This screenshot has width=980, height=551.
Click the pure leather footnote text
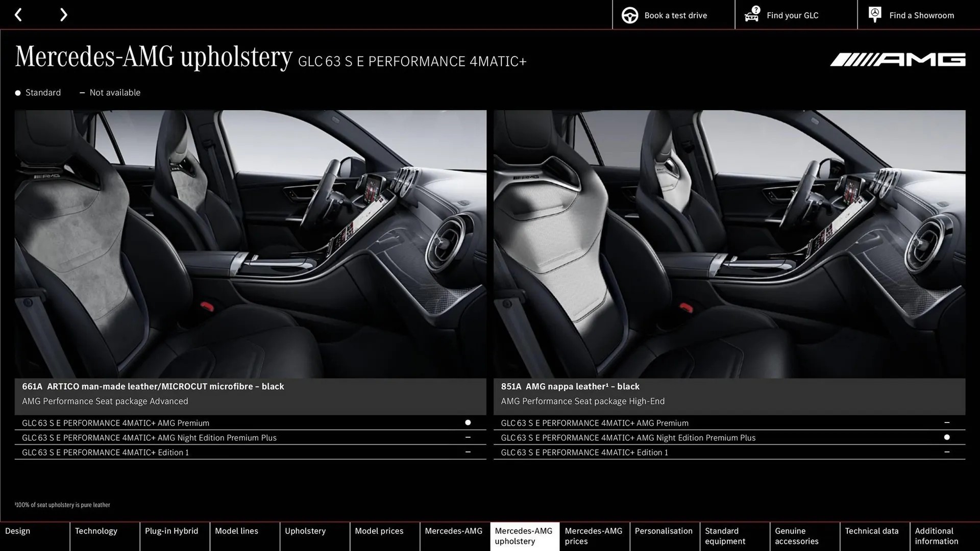[x=62, y=505]
